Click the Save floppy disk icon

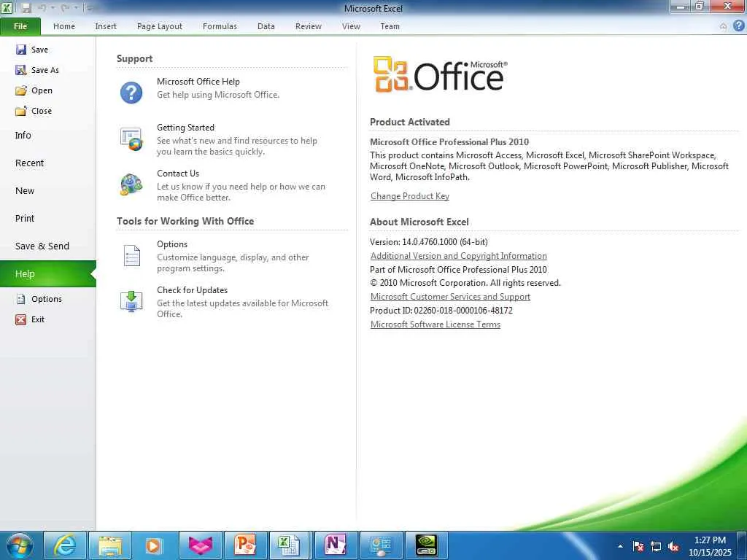(21, 50)
